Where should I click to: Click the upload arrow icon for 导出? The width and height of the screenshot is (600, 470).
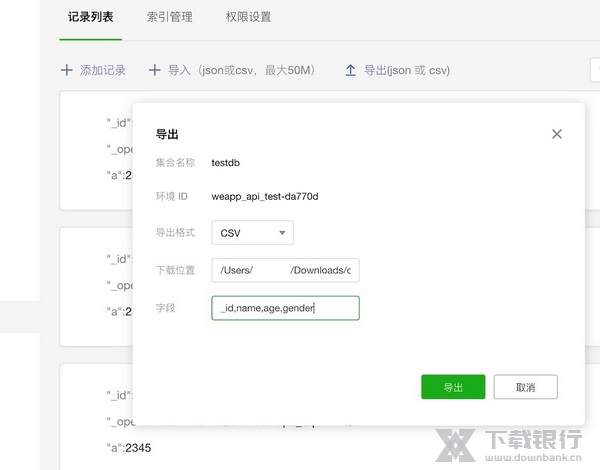click(351, 70)
